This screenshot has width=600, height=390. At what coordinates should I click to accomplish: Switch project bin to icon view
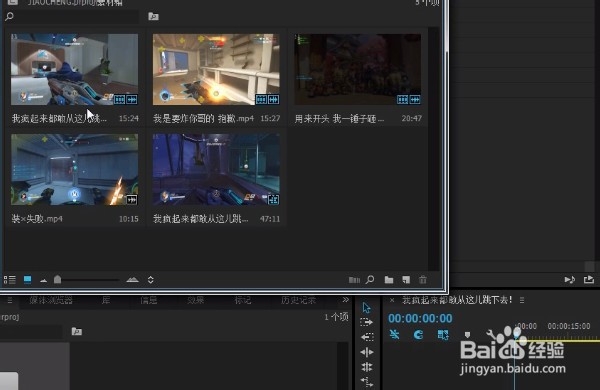pos(28,280)
